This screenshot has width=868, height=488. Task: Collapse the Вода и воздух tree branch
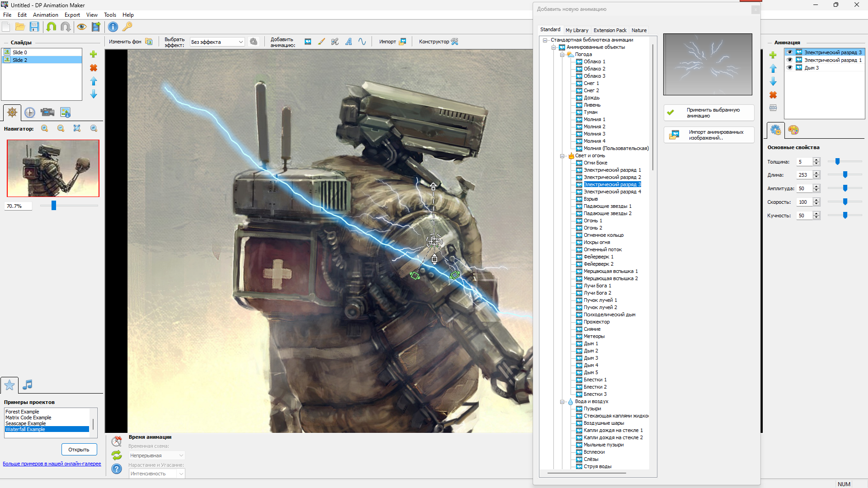coord(562,402)
